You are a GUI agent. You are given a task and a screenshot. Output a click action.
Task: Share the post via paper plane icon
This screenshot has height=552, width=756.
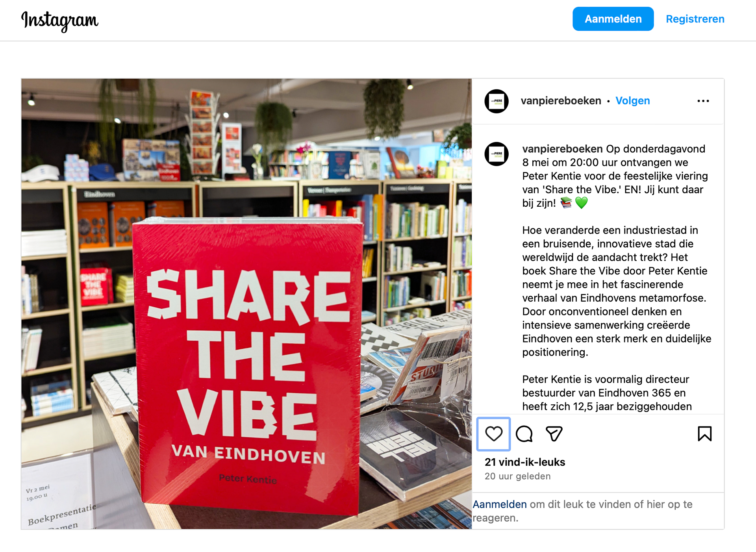pos(554,434)
